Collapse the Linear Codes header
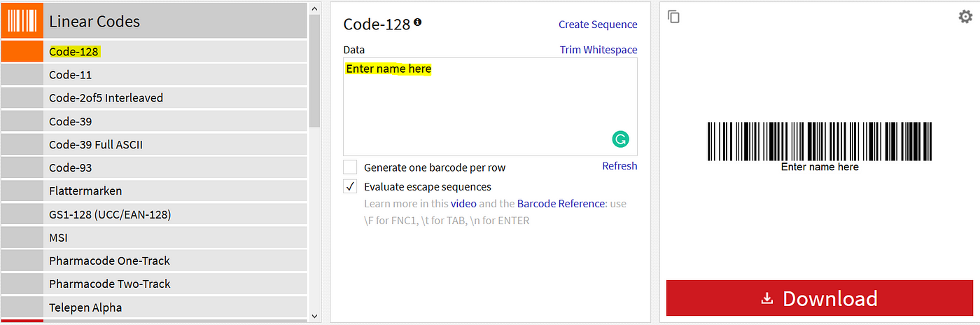The width and height of the screenshot is (980, 325). point(154,21)
